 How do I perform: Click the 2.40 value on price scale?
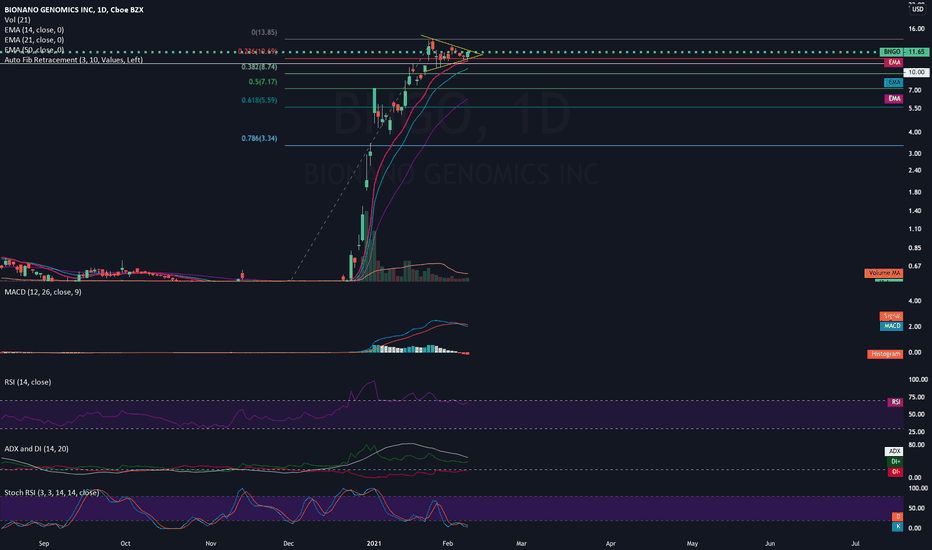click(x=915, y=171)
